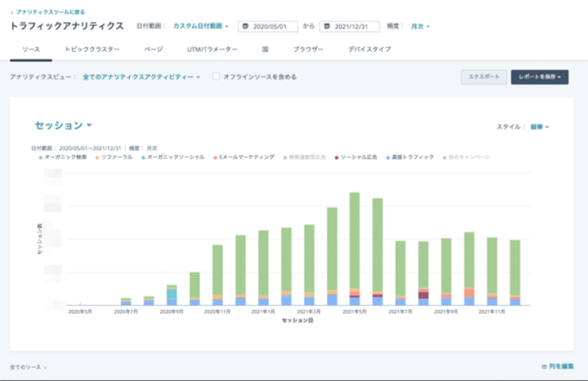This screenshot has height=381, width=588.
Task: Open the レポートを保存 button menu
Action: point(540,77)
